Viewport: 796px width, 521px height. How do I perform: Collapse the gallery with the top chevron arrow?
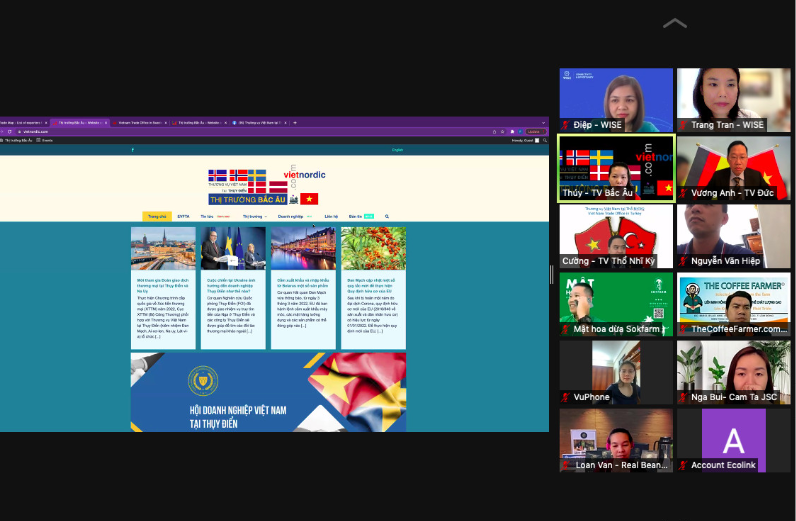click(675, 23)
